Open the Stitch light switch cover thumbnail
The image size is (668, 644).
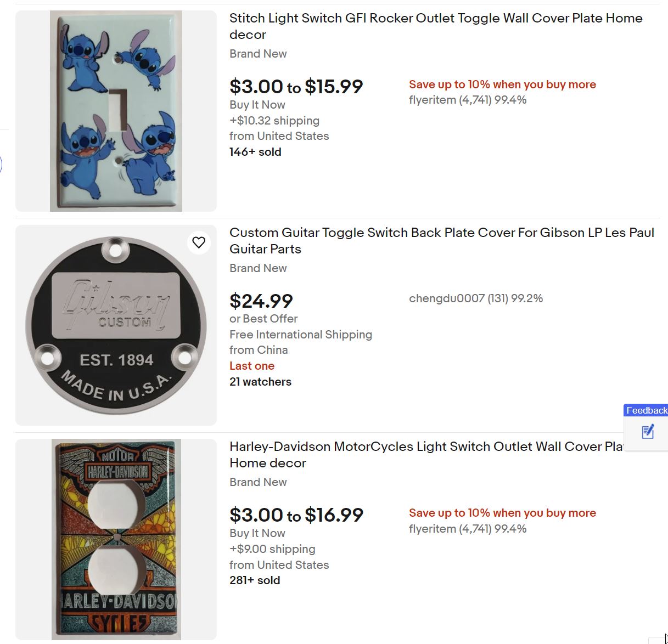(116, 111)
